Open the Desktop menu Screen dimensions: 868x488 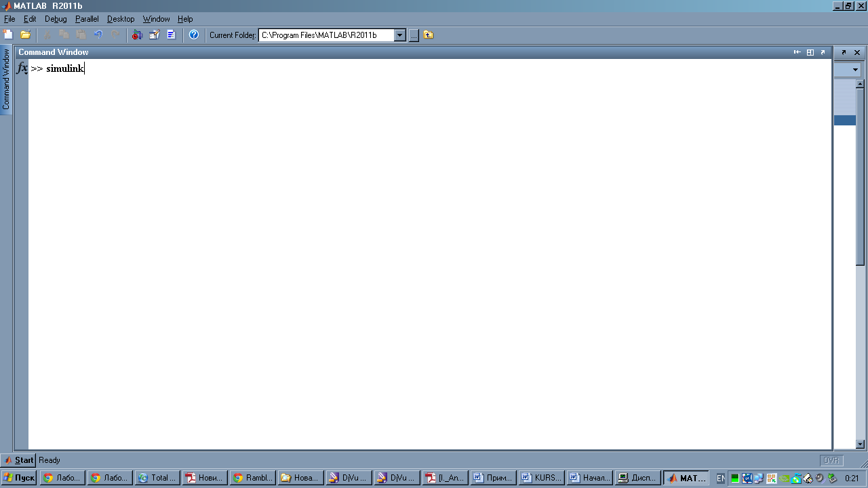tap(121, 19)
